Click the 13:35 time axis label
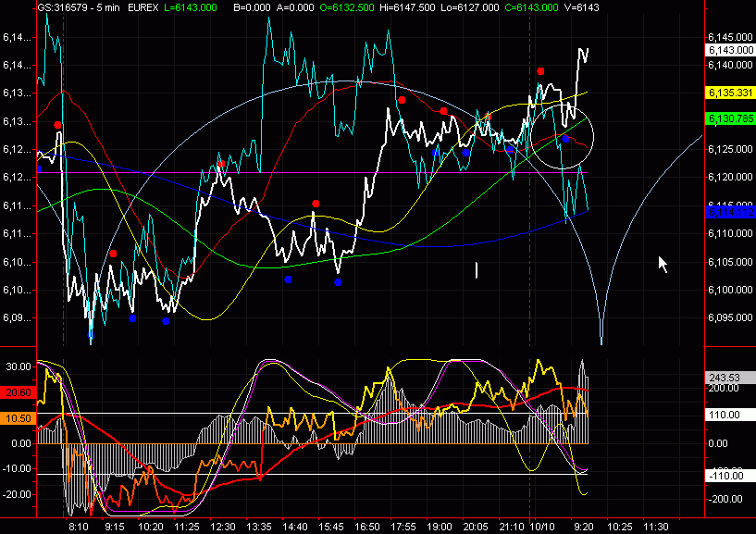This screenshot has height=534, width=756. (258, 526)
